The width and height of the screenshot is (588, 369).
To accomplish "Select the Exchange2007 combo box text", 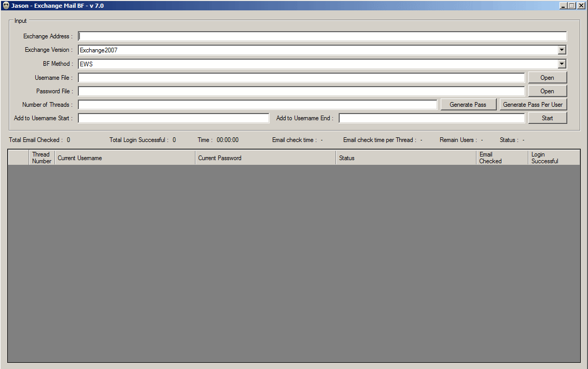I will coord(99,50).
